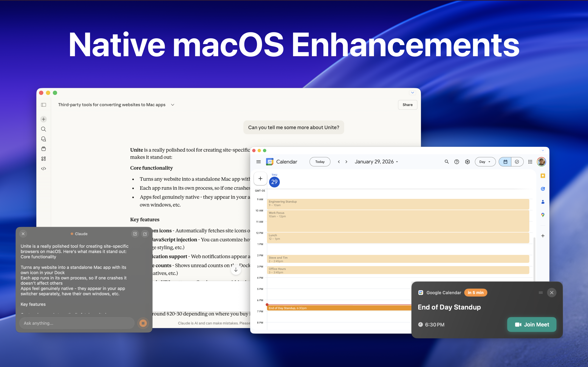Open a new chat from Claude's sidebar
This screenshot has width=588, height=367.
tap(43, 119)
